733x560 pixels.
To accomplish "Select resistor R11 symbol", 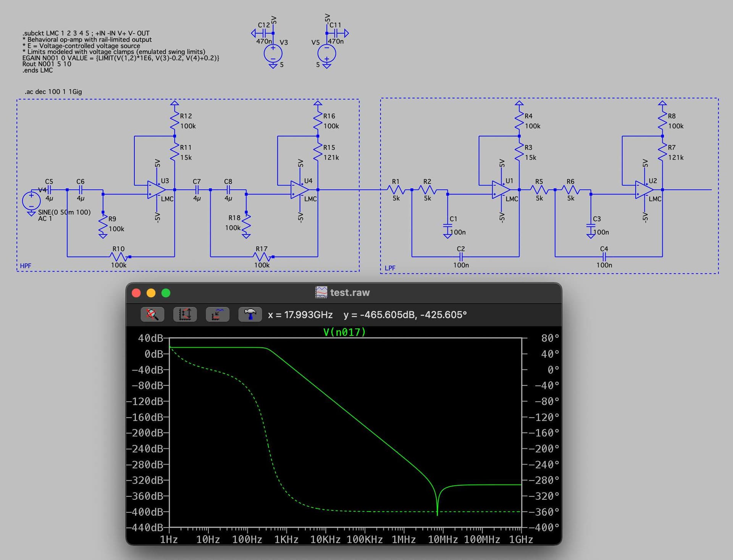I will (x=174, y=152).
